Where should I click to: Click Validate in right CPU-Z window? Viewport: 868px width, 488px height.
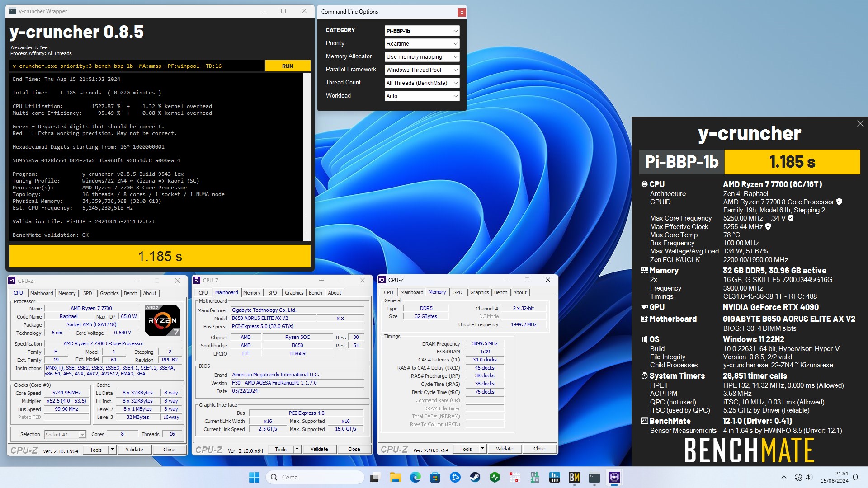tap(505, 448)
